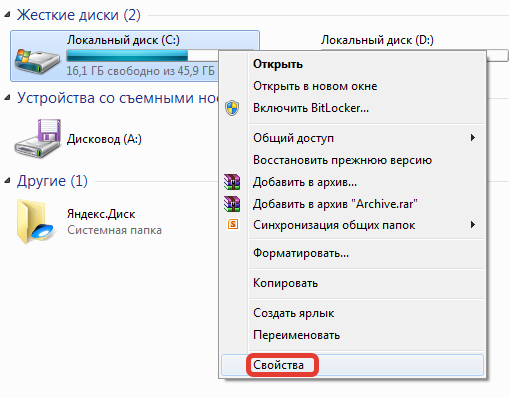Click the Локальный диск (D:) label
Viewport: 509px width, 398px height.
click(x=377, y=40)
